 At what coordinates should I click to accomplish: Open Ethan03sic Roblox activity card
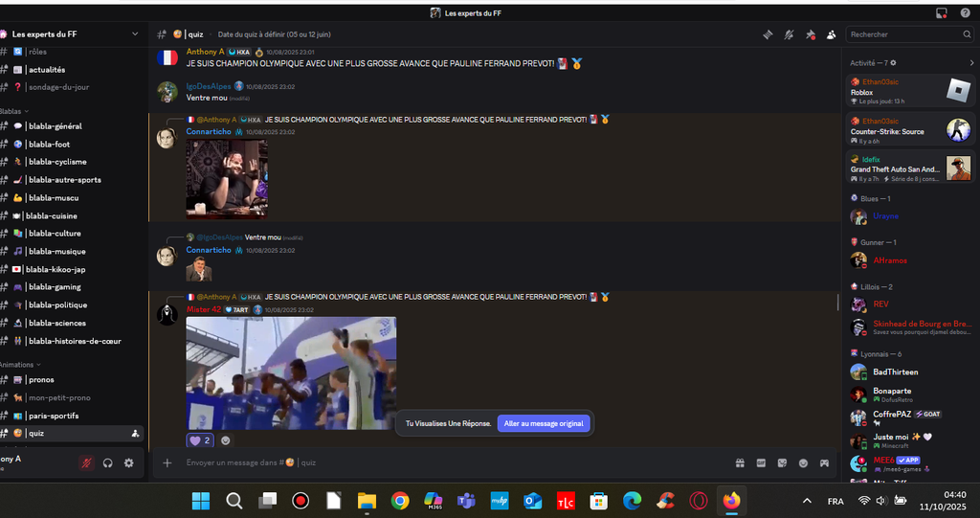click(910, 91)
